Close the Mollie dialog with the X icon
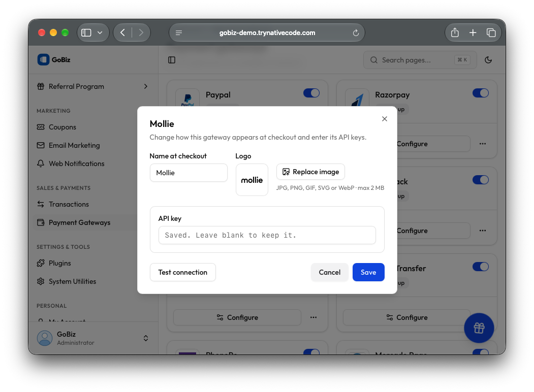534x392 pixels. tap(385, 119)
